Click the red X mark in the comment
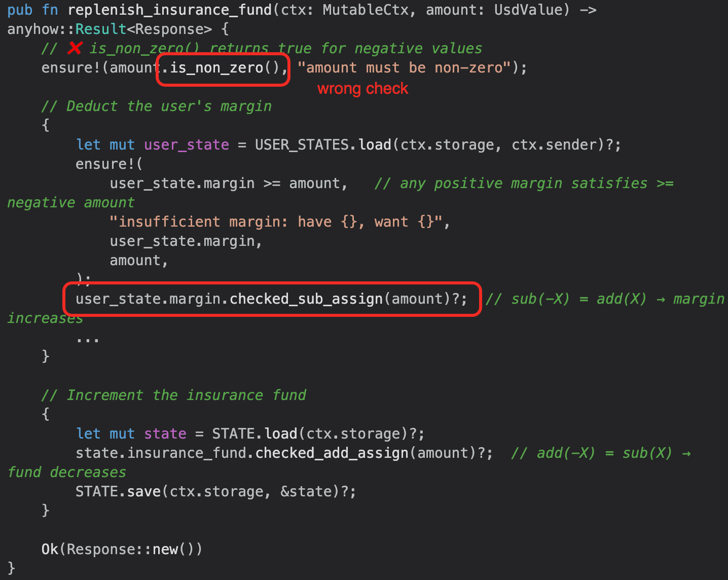 click(75, 48)
